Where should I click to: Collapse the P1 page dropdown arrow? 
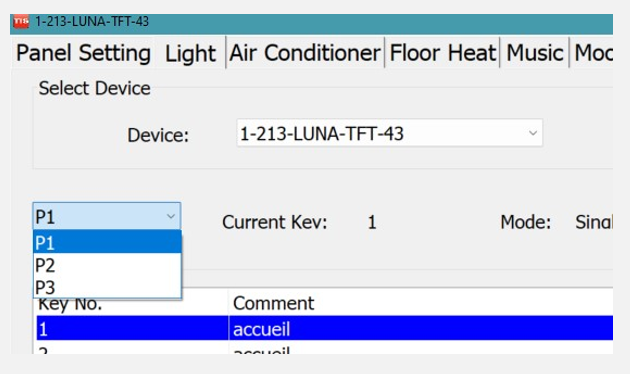point(171,217)
